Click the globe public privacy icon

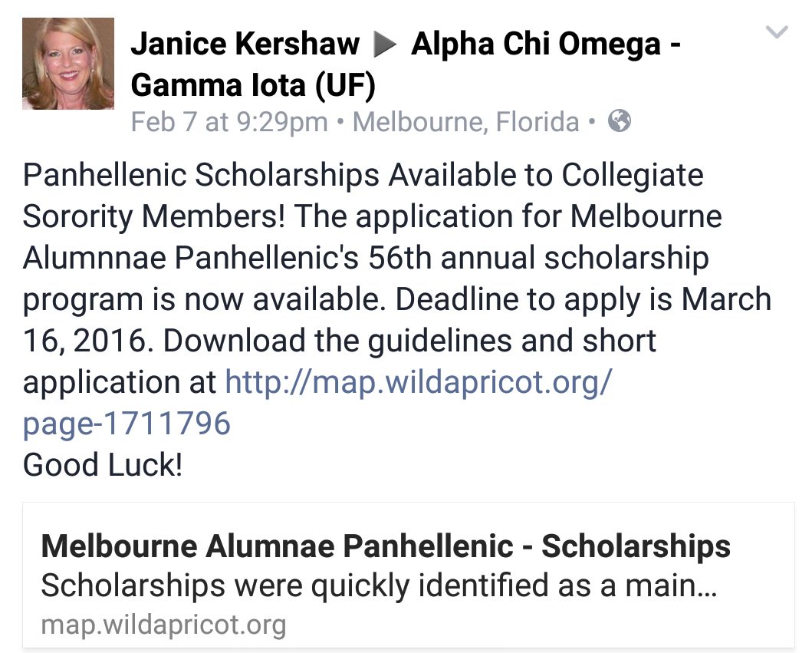click(619, 120)
